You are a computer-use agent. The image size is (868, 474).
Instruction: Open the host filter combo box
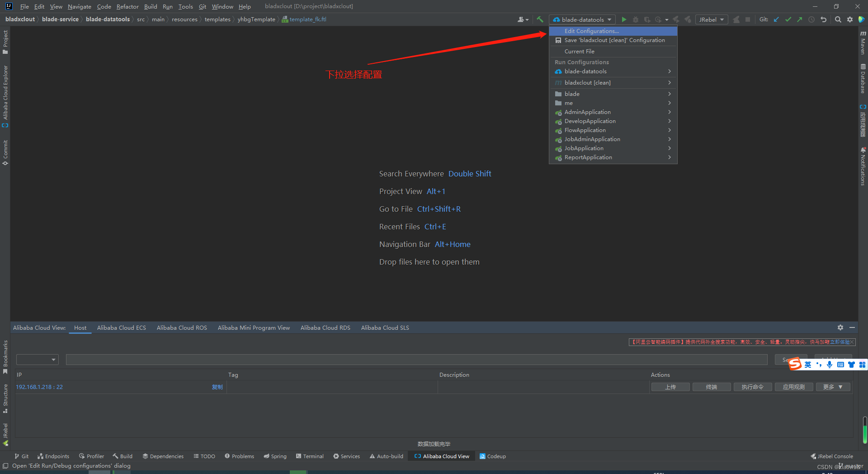(x=38, y=360)
